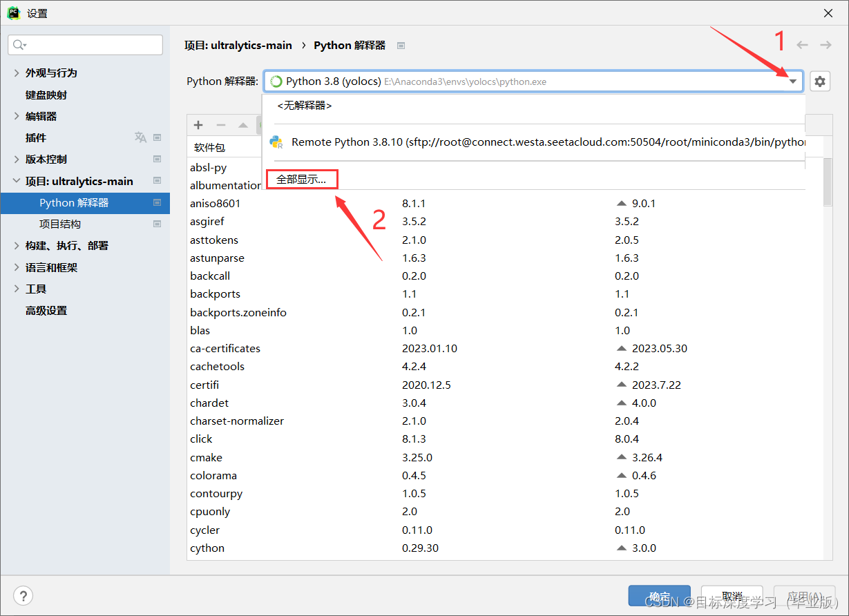Click the 项目: ultralytics-main breadcrumb

pyautogui.click(x=238, y=45)
